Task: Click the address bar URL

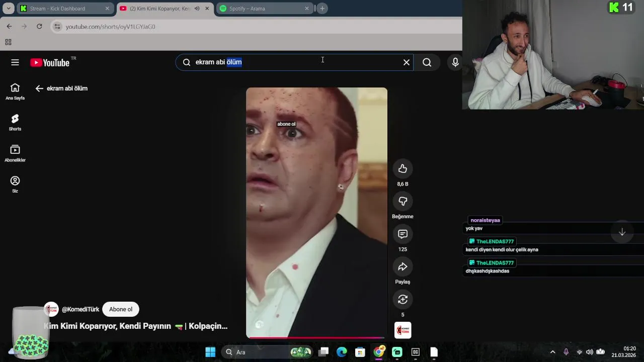Action: point(110,27)
